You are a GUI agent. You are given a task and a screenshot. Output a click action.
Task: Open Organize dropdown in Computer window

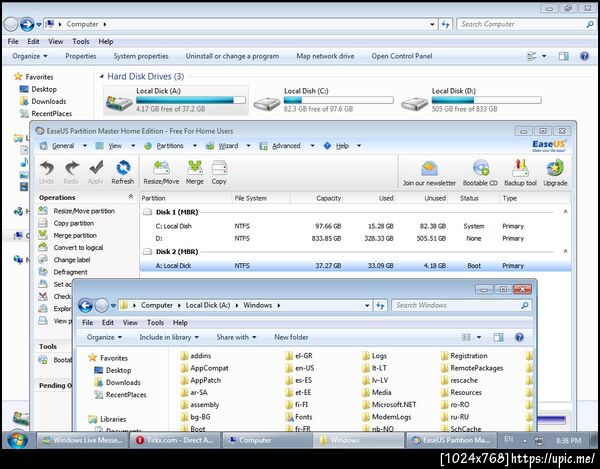(30, 56)
